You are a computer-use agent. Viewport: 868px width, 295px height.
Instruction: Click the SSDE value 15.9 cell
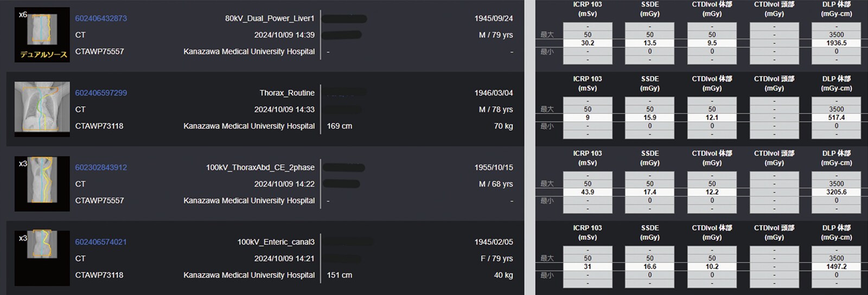click(650, 118)
